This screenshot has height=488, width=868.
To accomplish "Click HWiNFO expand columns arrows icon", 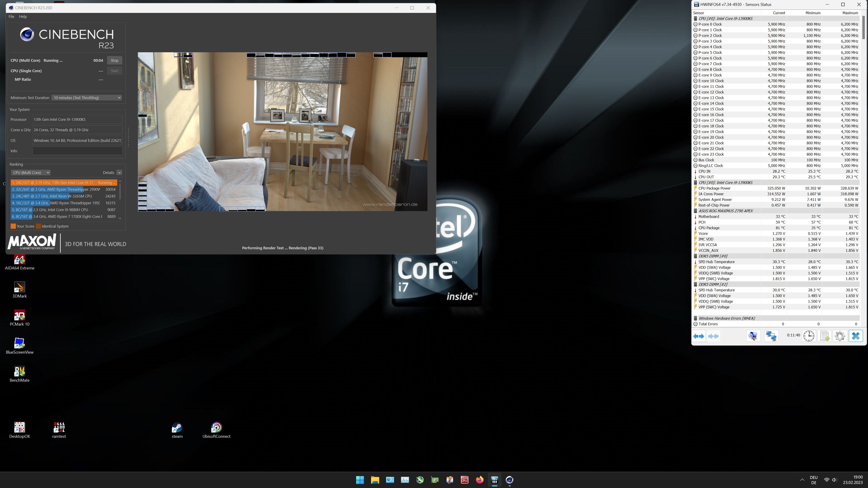I will pyautogui.click(x=698, y=336).
